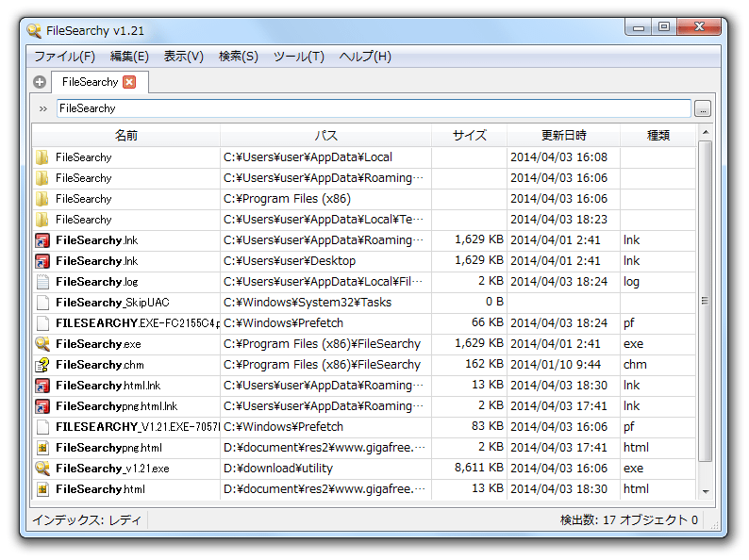Click shortcut icon of FileSearchy.lnk in Roaming
749x560 pixels.
click(x=42, y=240)
